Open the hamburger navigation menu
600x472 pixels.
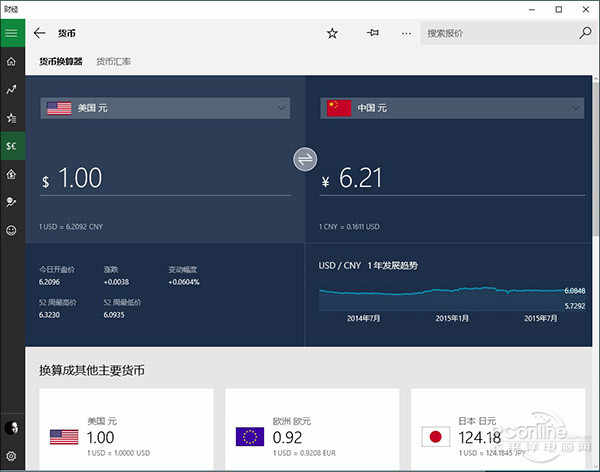coord(12,33)
